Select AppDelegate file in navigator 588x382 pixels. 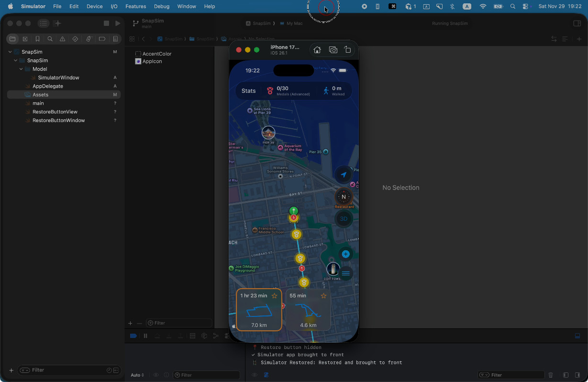pos(48,86)
